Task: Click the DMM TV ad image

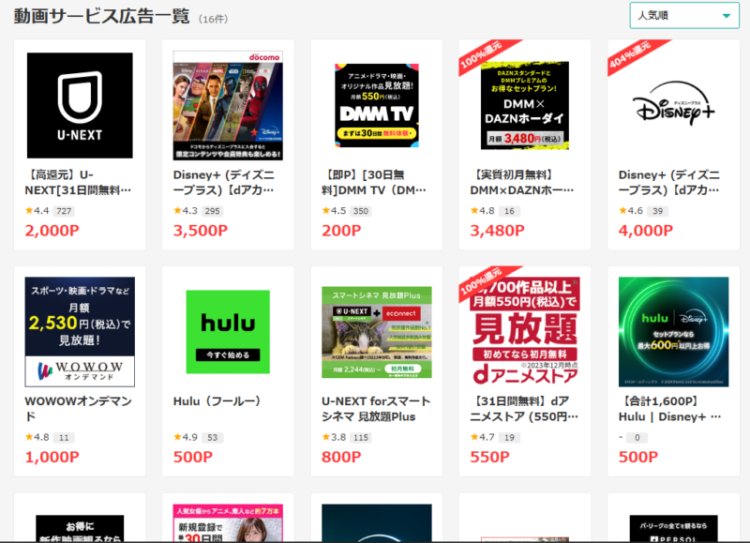Action: 376,105
